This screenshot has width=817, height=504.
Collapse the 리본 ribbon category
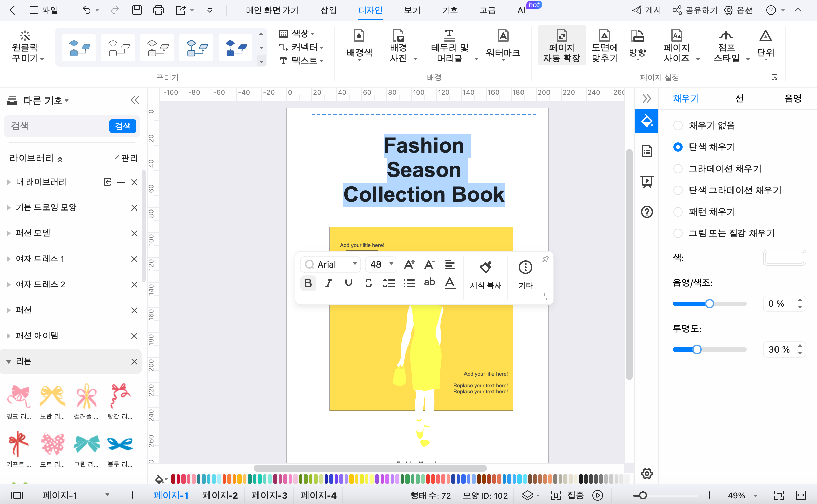click(9, 362)
